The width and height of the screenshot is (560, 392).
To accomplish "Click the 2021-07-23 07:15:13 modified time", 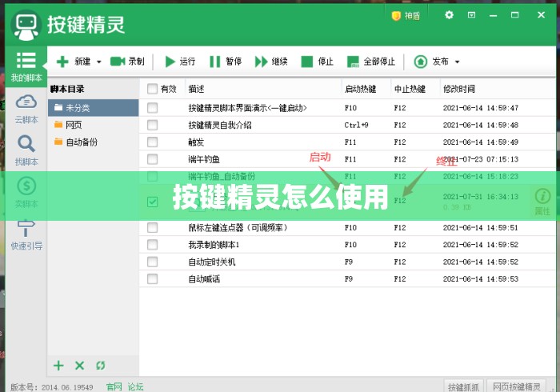I will click(481, 159).
